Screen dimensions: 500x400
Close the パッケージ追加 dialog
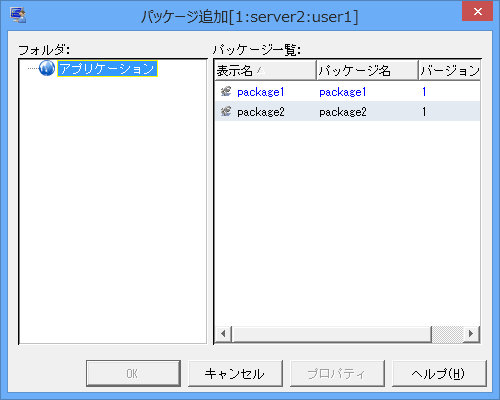click(477, 12)
